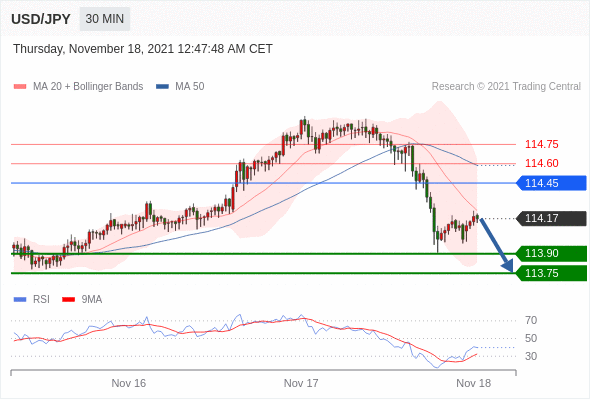Viewport: 590px width, 400px height.
Task: Click the red 9MA legend swatch
Action: click(68, 300)
